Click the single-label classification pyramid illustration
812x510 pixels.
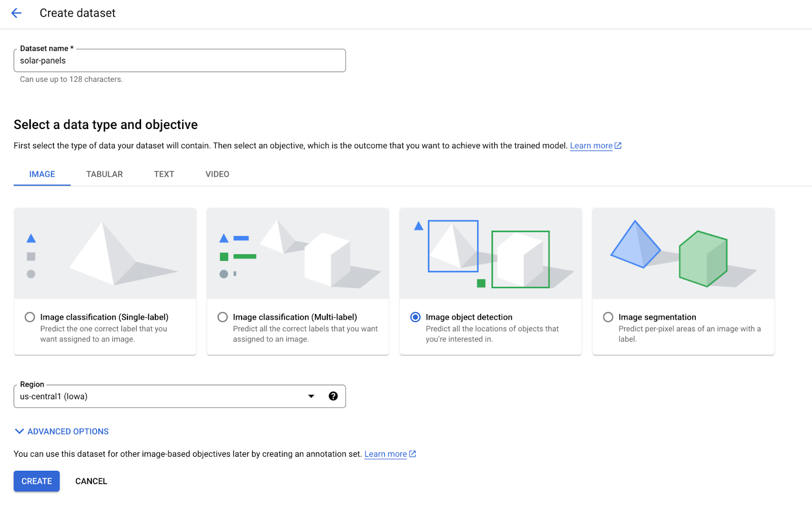(x=105, y=253)
